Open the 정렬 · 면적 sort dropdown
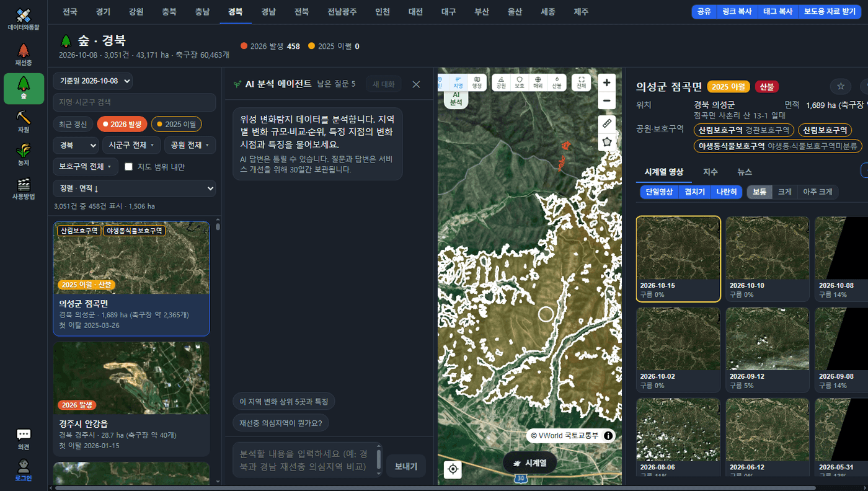 [135, 188]
